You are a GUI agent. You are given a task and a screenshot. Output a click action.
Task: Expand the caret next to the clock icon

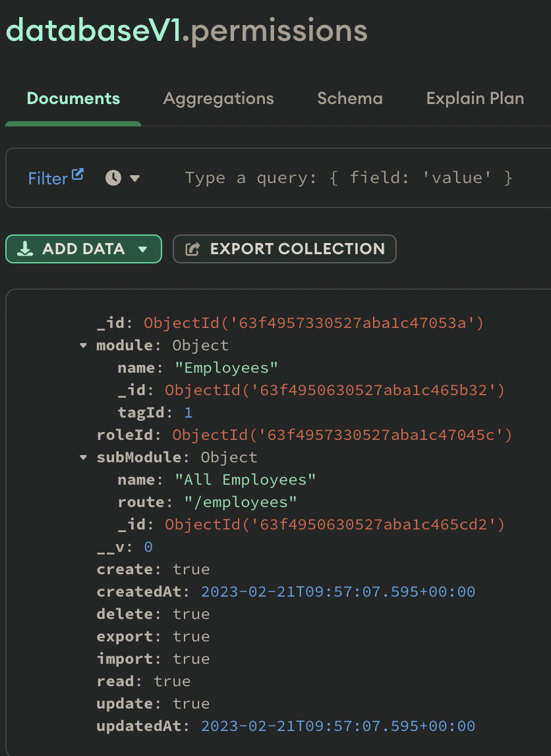point(135,178)
